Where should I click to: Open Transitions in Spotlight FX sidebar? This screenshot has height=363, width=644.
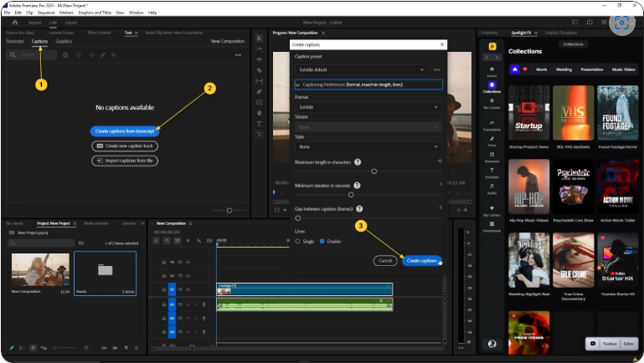(492, 125)
